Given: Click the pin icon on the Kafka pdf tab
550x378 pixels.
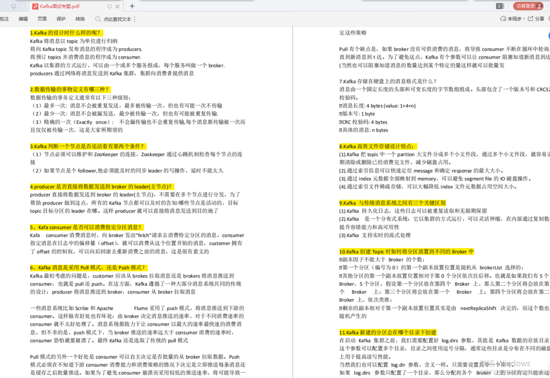Looking at the screenshot, I should tap(109, 6).
